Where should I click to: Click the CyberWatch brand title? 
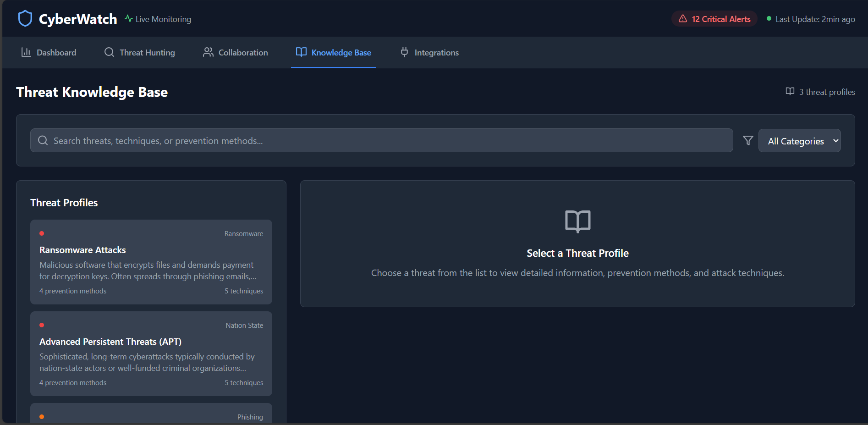click(78, 19)
